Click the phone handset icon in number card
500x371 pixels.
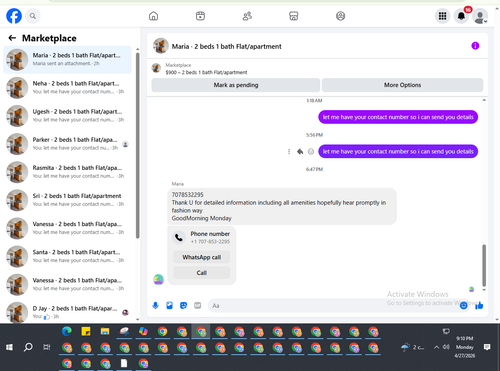pos(179,238)
